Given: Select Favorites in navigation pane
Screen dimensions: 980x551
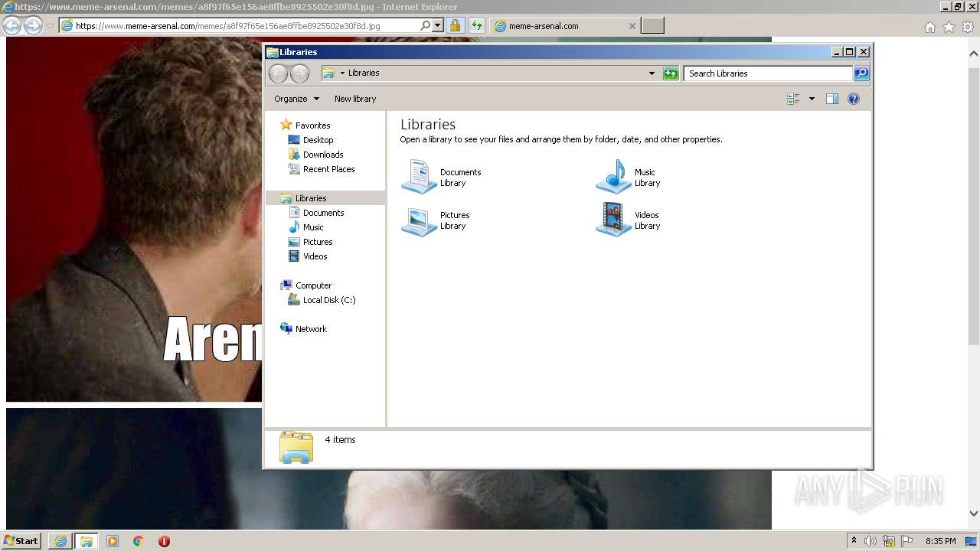Looking at the screenshot, I should (312, 126).
